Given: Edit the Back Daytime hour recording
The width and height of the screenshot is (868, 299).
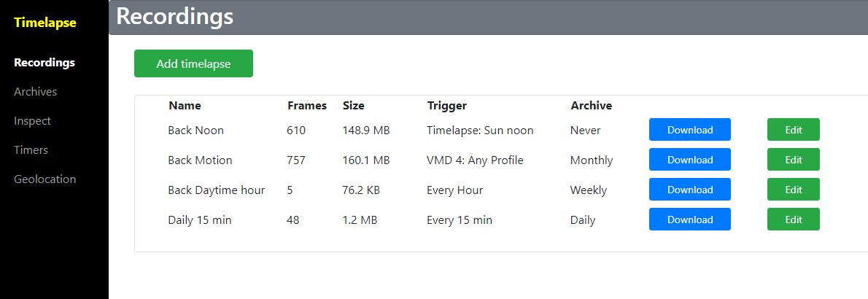Looking at the screenshot, I should coord(793,190).
